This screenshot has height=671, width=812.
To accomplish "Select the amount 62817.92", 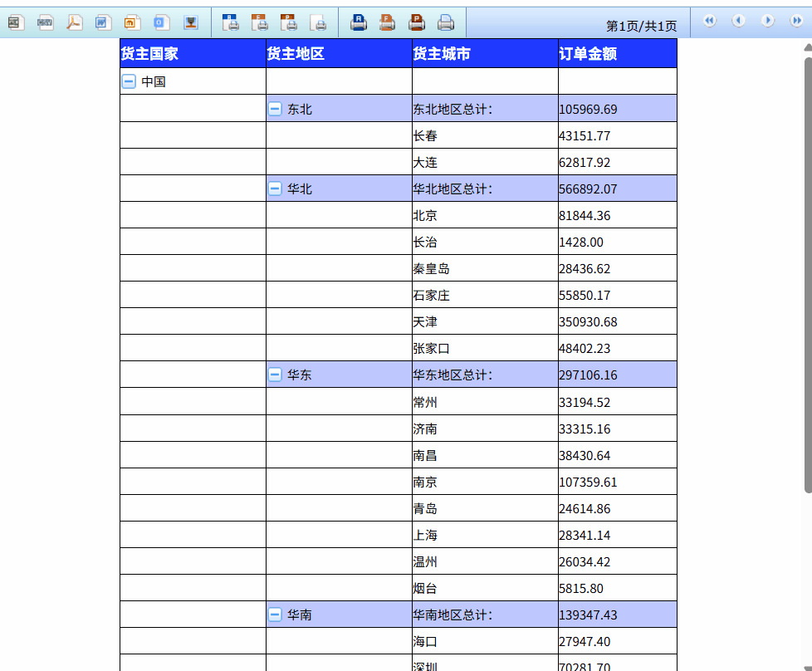I will click(617, 162).
